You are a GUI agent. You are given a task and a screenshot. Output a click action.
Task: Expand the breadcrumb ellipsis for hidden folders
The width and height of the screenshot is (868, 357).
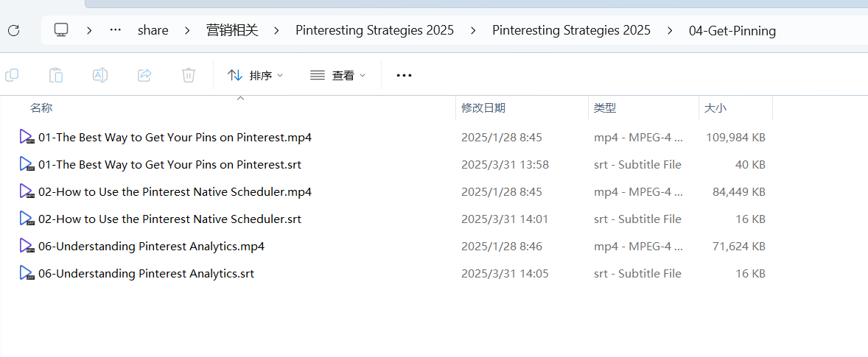click(x=116, y=30)
